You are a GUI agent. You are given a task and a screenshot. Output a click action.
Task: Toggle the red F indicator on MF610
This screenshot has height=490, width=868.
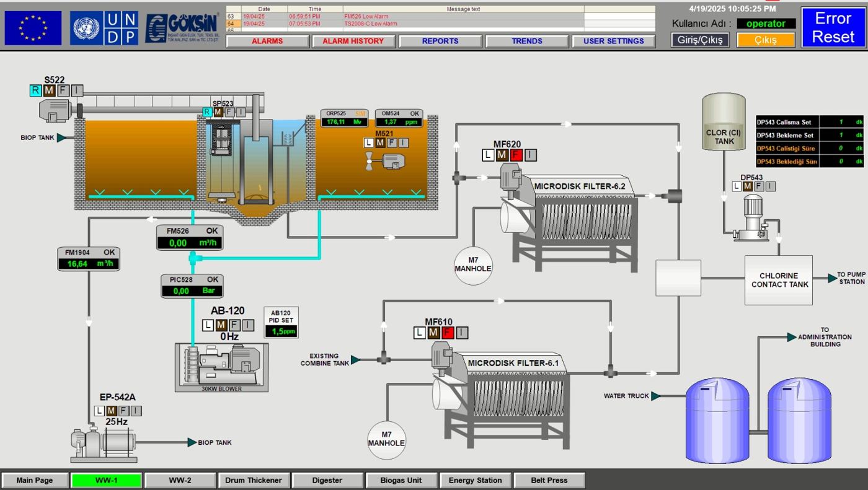click(447, 333)
